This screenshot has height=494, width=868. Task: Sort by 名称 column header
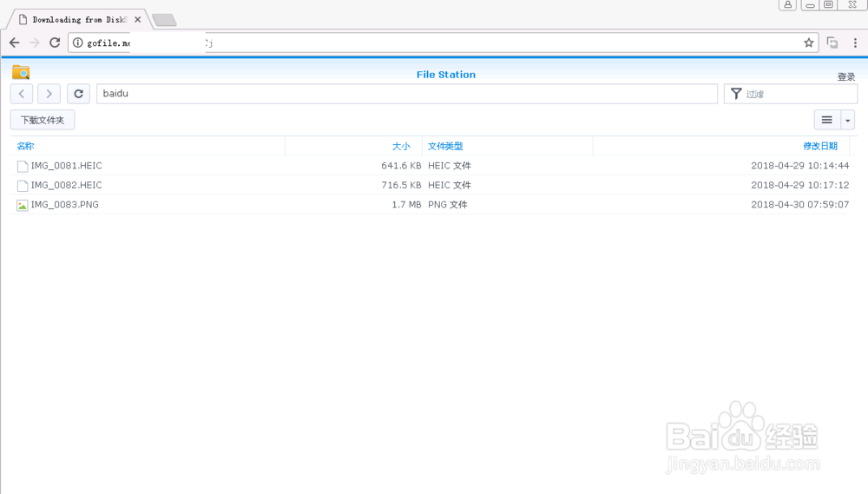(x=25, y=146)
